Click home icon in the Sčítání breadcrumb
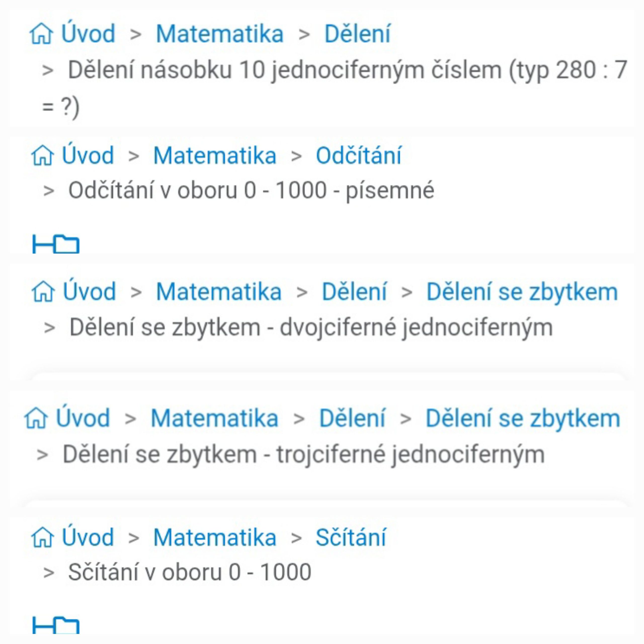Screen dimensions: 644x644 point(42,537)
